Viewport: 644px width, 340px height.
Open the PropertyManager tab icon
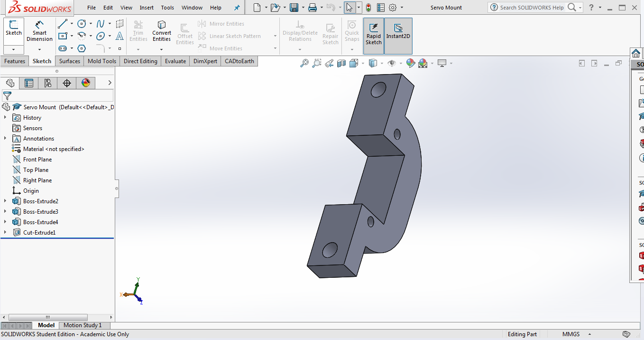point(29,83)
